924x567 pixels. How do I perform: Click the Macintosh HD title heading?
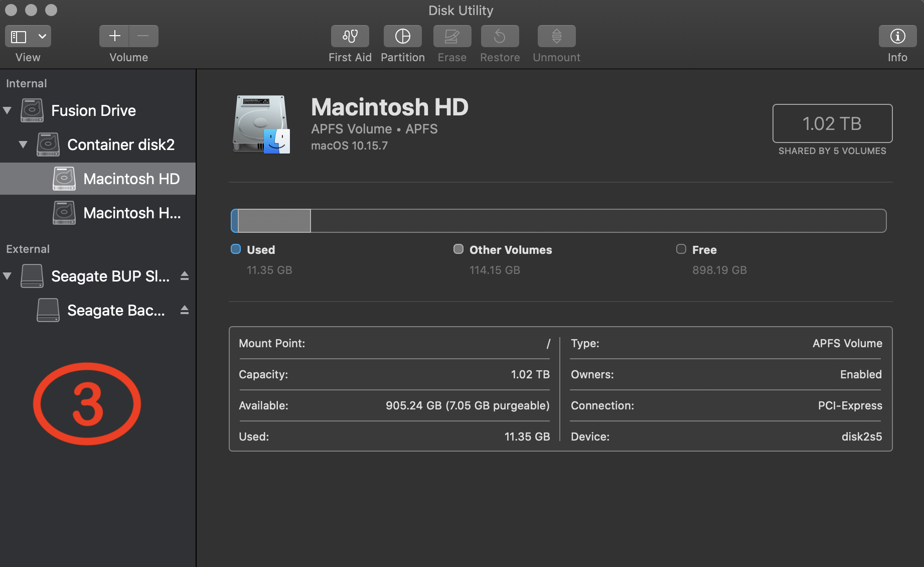[x=390, y=107]
